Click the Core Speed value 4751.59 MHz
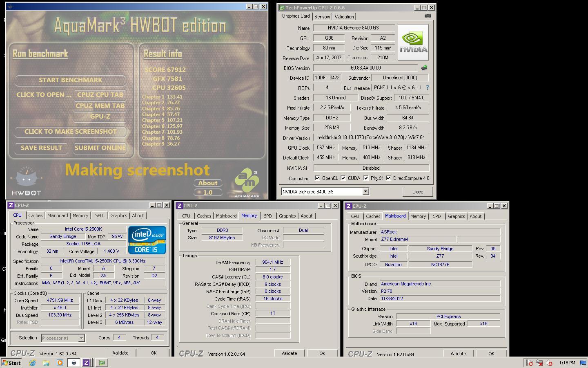This screenshot has height=368, width=588. pyautogui.click(x=60, y=300)
